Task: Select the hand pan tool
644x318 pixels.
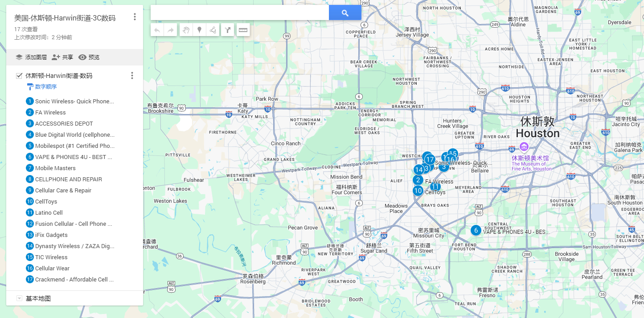Action: pos(186,30)
